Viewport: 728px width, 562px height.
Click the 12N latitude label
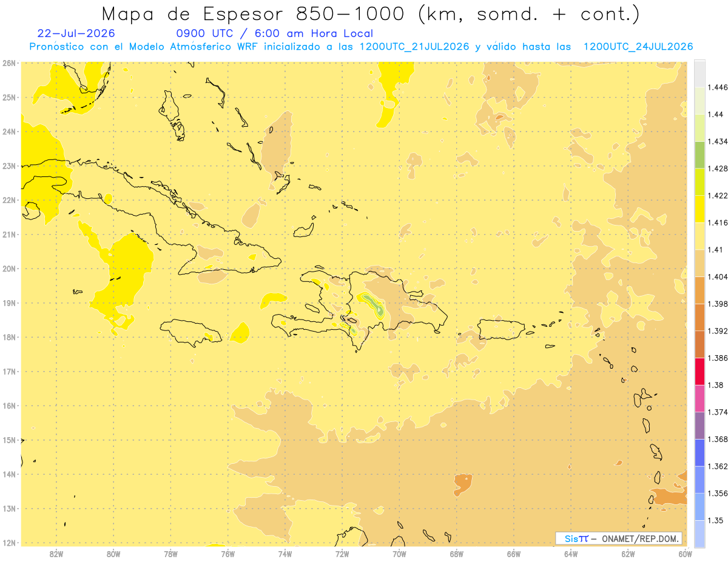(x=9, y=543)
